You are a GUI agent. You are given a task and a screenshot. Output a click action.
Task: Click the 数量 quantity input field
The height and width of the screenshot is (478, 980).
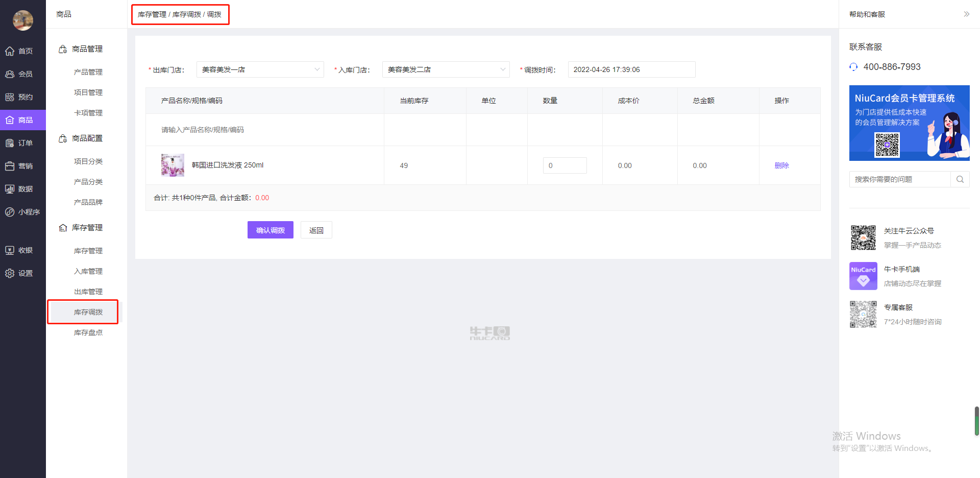click(565, 165)
